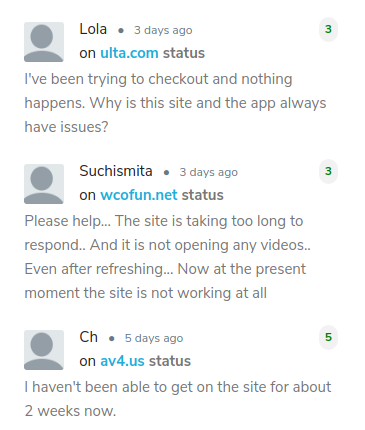This screenshot has width=365, height=430.
Task: Click vote count badge on Lola's comment
Action: pyautogui.click(x=328, y=29)
